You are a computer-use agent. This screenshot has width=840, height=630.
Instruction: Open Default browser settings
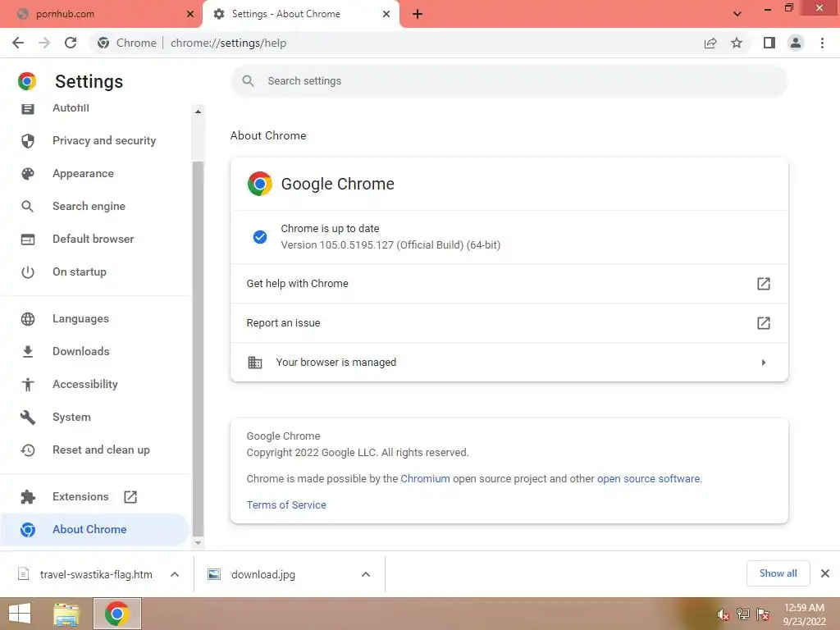pos(95,239)
